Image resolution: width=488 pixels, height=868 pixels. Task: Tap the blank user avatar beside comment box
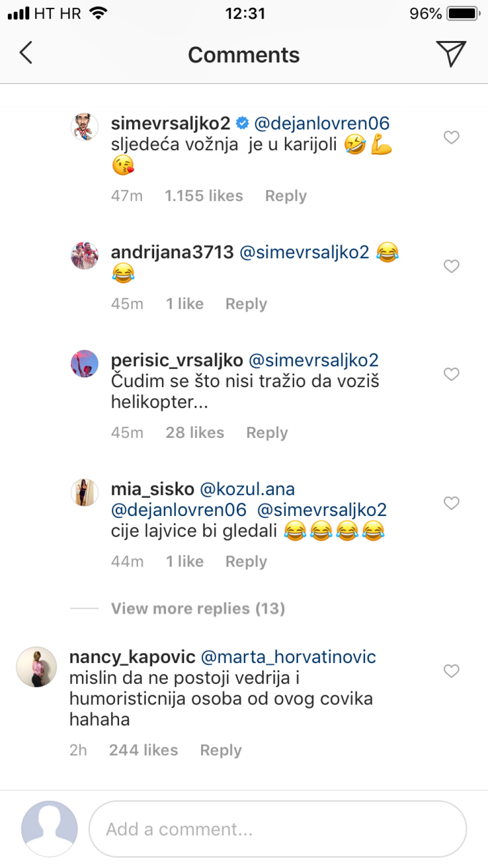49,829
